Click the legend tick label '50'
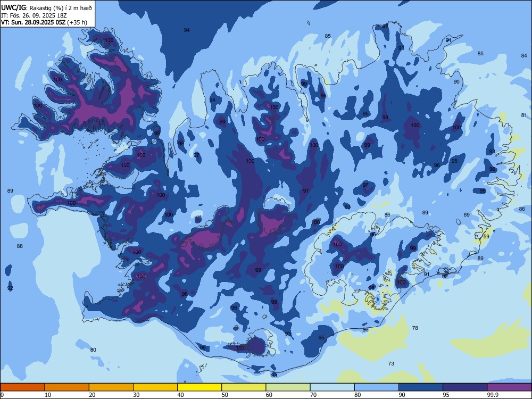The height and width of the screenshot is (399, 532). click(x=225, y=395)
